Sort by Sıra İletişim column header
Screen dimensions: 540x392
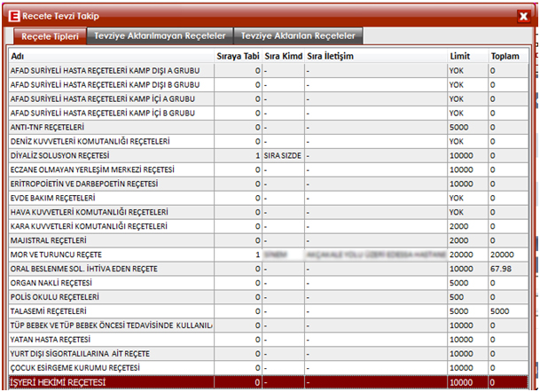376,56
